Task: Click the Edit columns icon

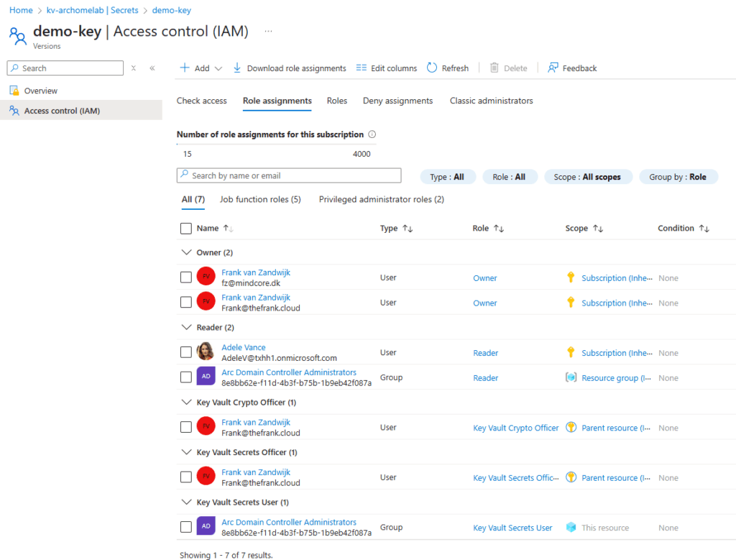Action: pyautogui.click(x=362, y=68)
